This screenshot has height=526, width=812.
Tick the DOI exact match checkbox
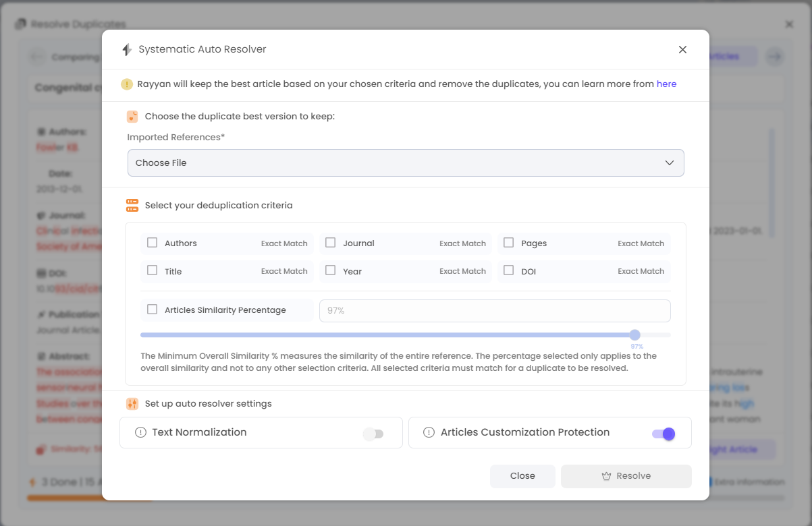(x=509, y=270)
